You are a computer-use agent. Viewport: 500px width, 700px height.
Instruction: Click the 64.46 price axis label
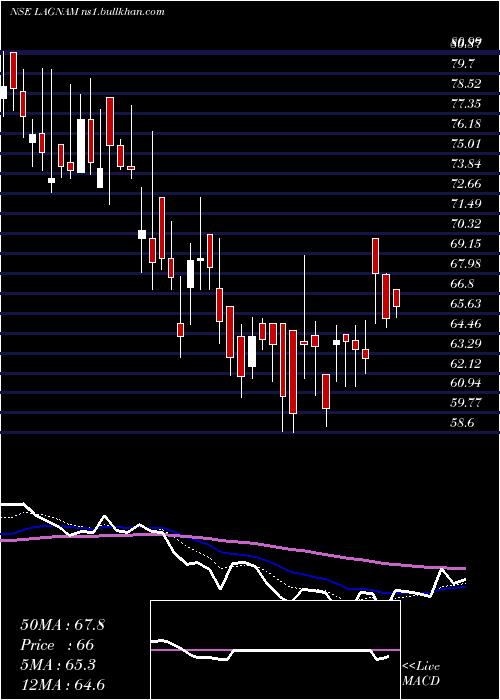pos(466,324)
